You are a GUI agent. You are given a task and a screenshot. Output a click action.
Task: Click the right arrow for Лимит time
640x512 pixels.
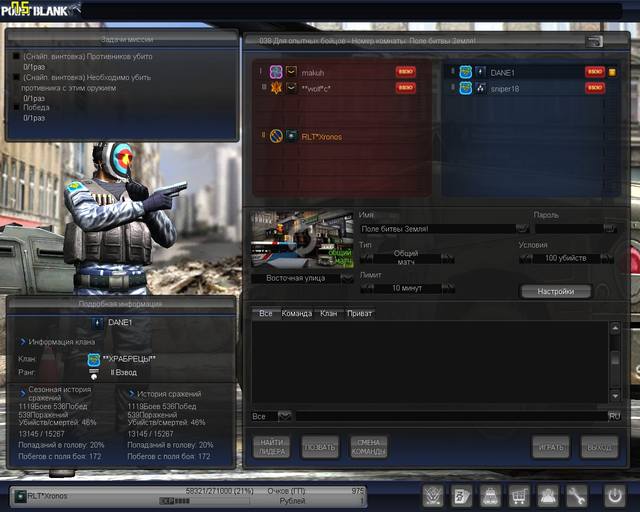(447, 288)
